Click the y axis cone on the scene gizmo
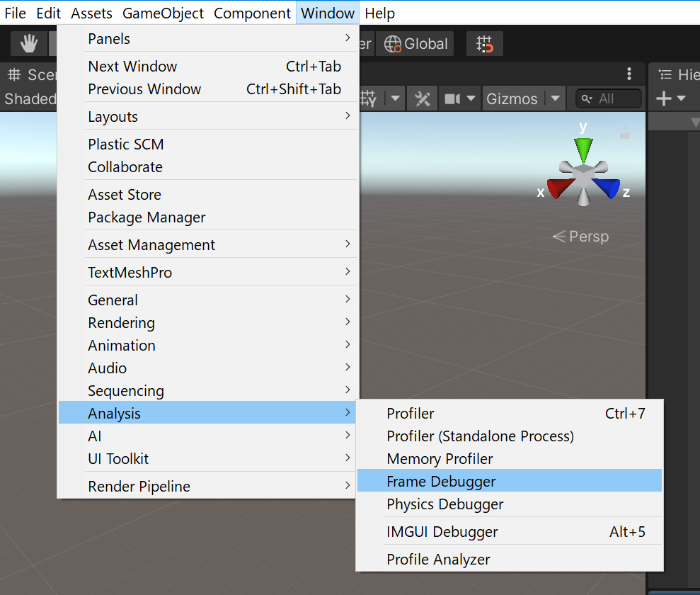Screen dimensions: 700x595 (x=583, y=147)
